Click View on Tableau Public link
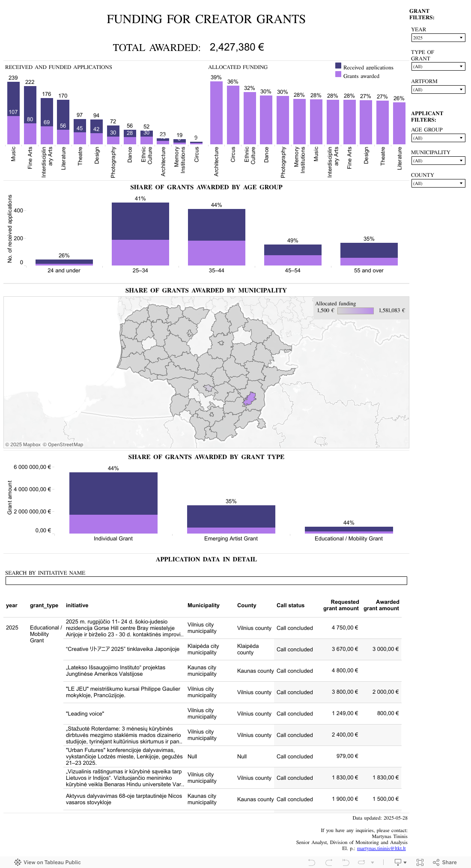This screenshot has width=471, height=868. click(52, 862)
